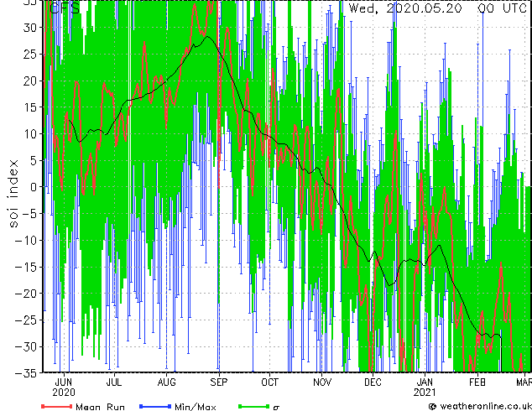Click the 'Wed, 2020.05.20' date text

[x=405, y=8]
